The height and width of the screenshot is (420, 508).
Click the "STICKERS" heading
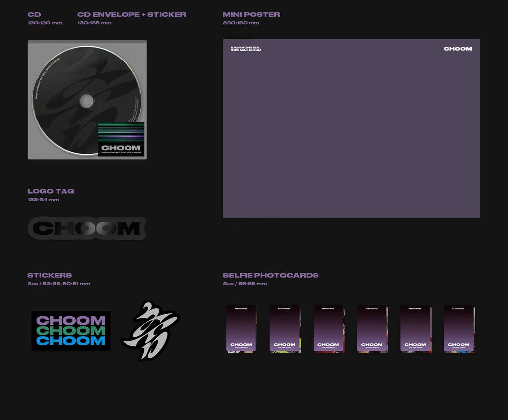[x=50, y=275]
